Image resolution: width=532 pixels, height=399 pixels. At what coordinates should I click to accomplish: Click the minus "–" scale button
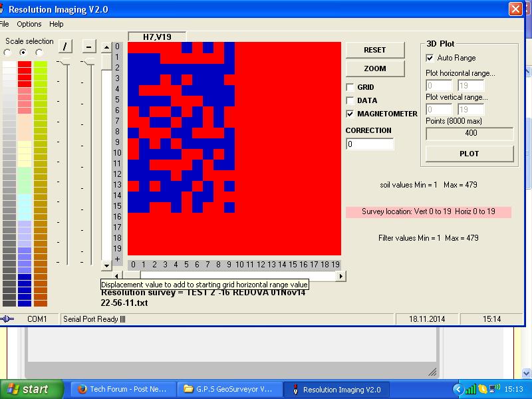click(89, 46)
